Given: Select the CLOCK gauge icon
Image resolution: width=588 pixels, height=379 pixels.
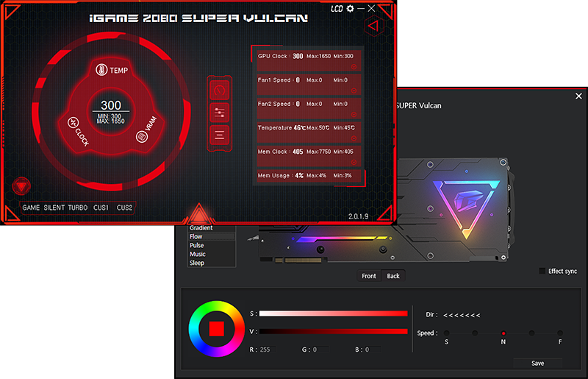Looking at the screenshot, I should (x=73, y=122).
